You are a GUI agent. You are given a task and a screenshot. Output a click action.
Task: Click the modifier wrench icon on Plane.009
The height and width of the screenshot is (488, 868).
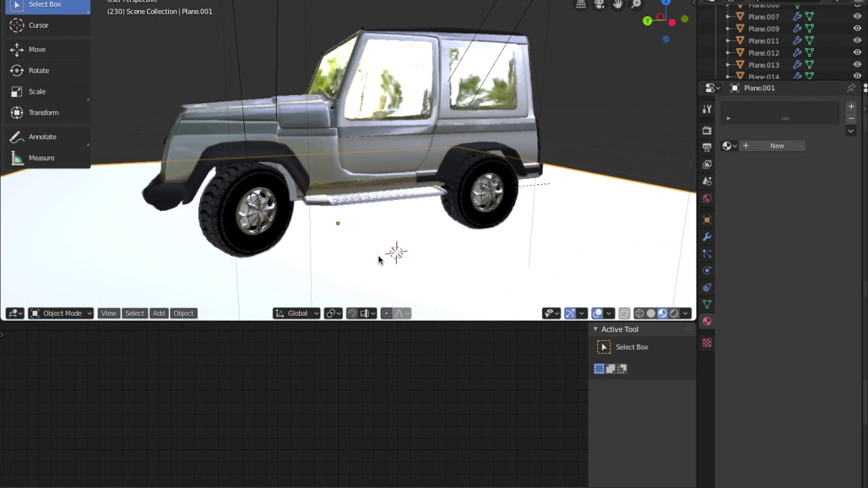click(797, 28)
